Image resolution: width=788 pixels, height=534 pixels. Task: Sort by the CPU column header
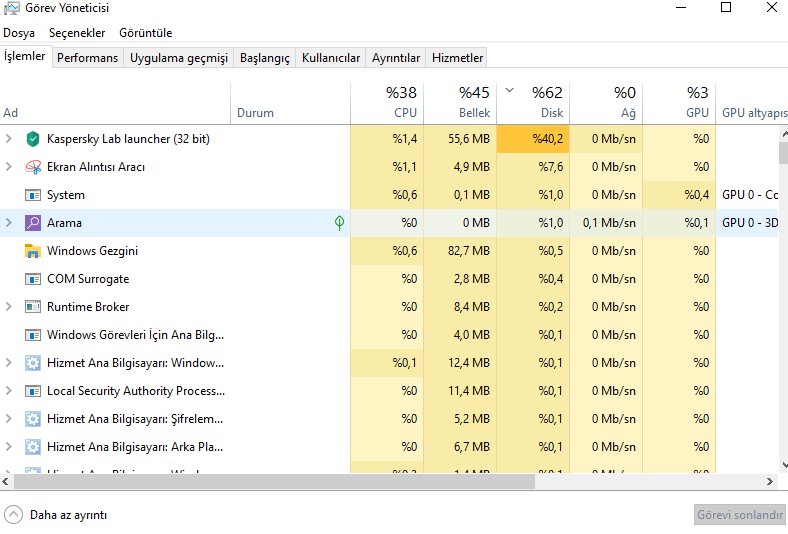pos(387,103)
